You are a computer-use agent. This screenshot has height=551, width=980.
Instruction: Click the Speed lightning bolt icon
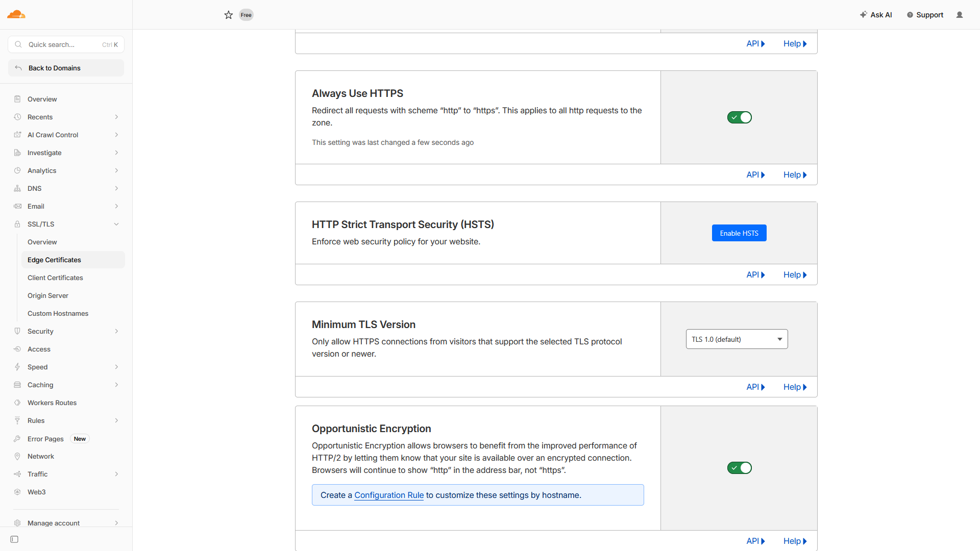tap(17, 367)
